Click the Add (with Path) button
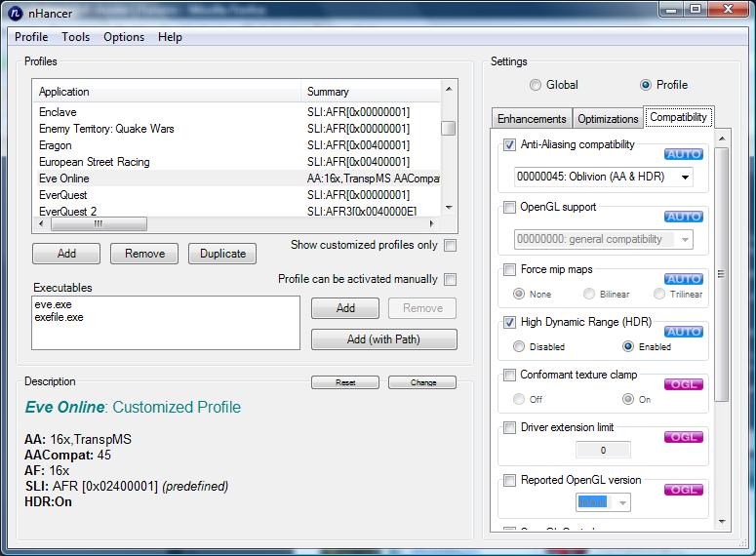The image size is (756, 556). 383,339
